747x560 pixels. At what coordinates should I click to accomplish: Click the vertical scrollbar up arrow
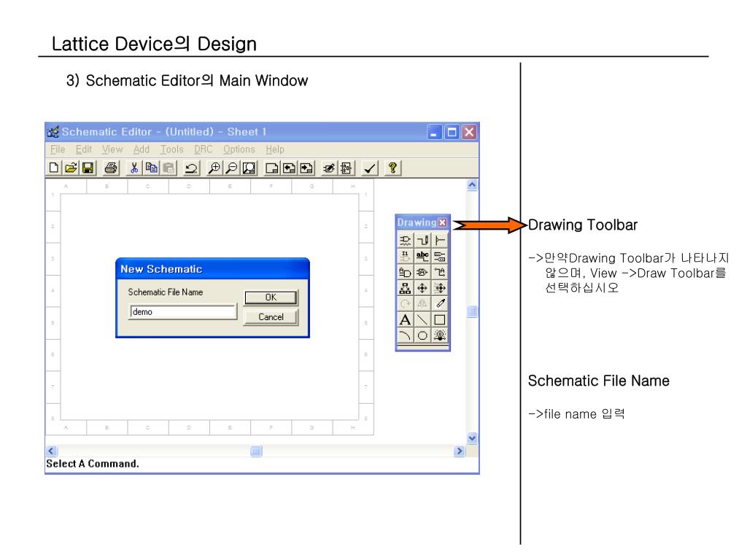click(472, 184)
